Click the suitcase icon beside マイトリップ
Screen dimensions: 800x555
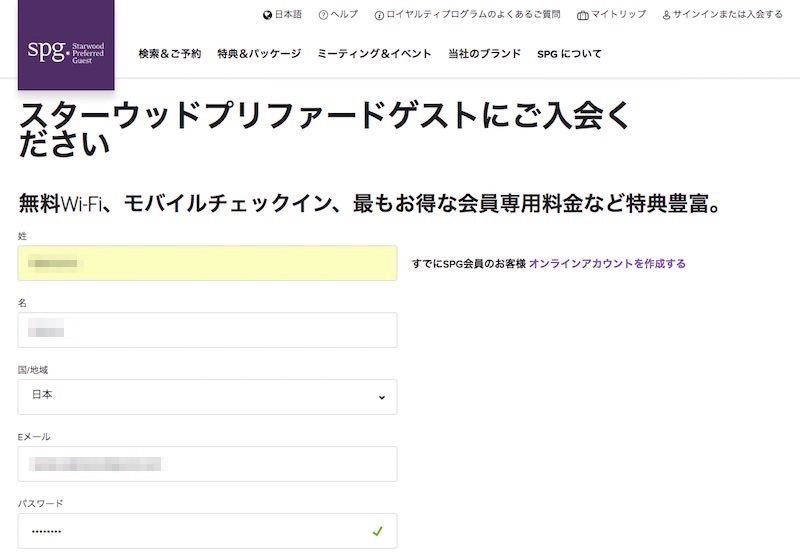click(x=582, y=15)
